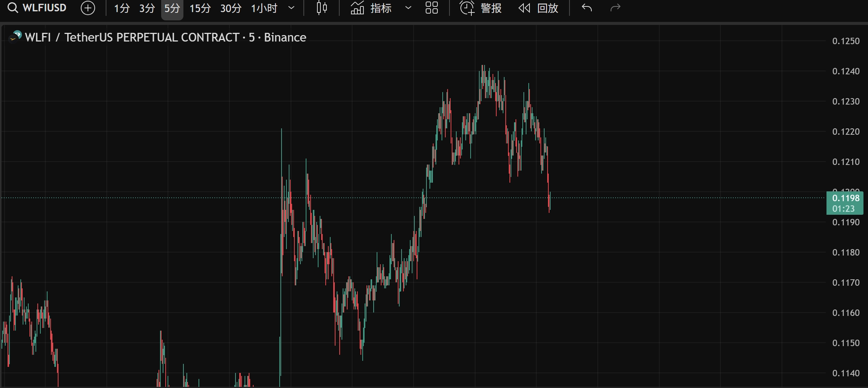Click the WLFI coin logo in legend

click(15, 37)
